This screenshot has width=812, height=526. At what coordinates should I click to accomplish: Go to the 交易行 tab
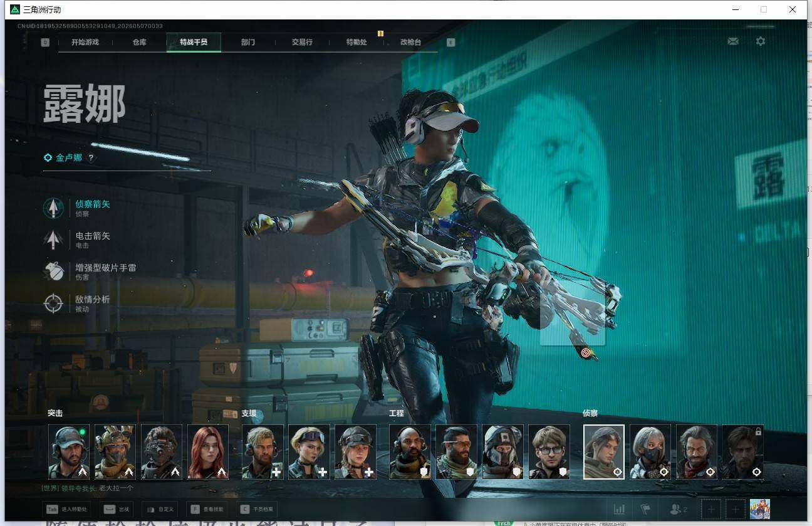point(302,42)
